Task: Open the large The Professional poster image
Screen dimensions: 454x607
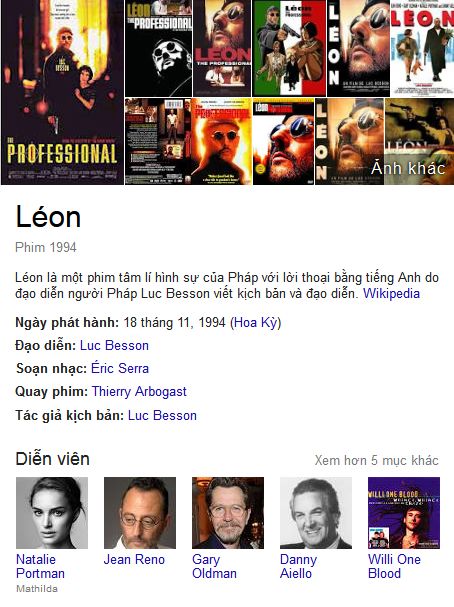Action: tap(62, 92)
